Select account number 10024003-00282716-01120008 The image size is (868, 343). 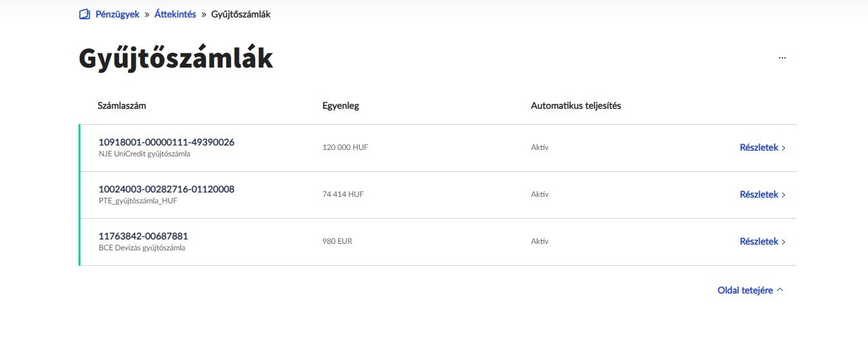[x=166, y=189]
